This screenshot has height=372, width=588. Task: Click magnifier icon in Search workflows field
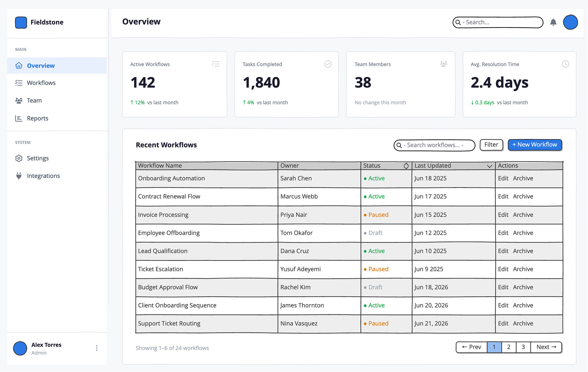[399, 145]
